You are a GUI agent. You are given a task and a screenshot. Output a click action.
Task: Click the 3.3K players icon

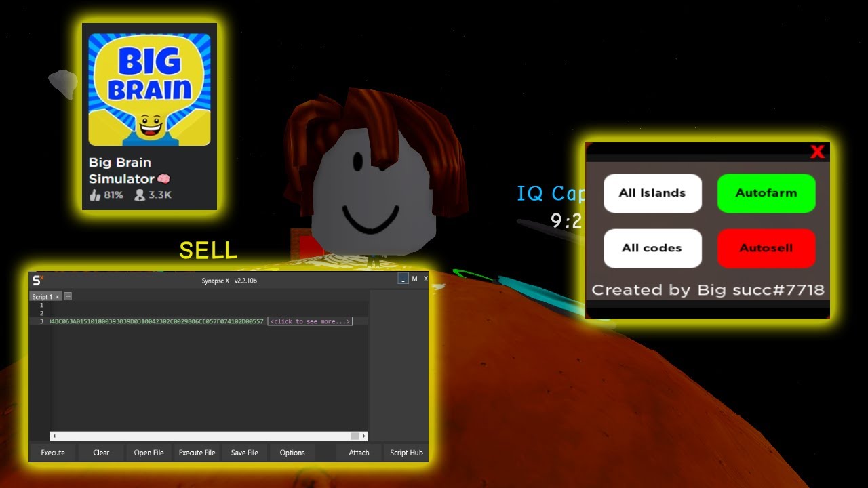coord(140,195)
